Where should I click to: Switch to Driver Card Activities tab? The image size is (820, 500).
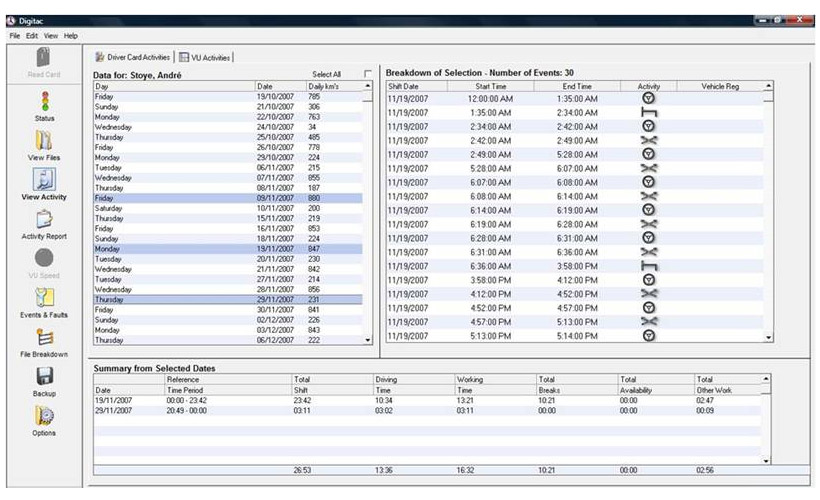tap(133, 57)
